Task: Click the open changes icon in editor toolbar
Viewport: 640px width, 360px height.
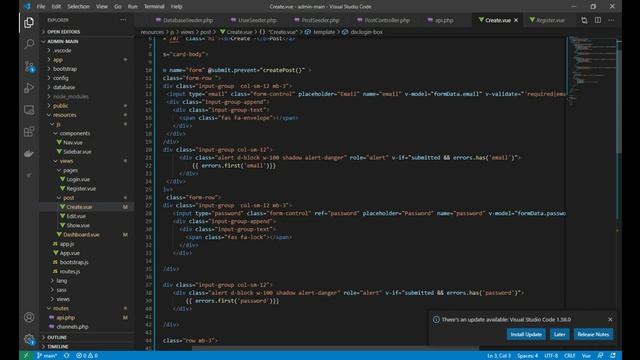Action: (x=584, y=20)
